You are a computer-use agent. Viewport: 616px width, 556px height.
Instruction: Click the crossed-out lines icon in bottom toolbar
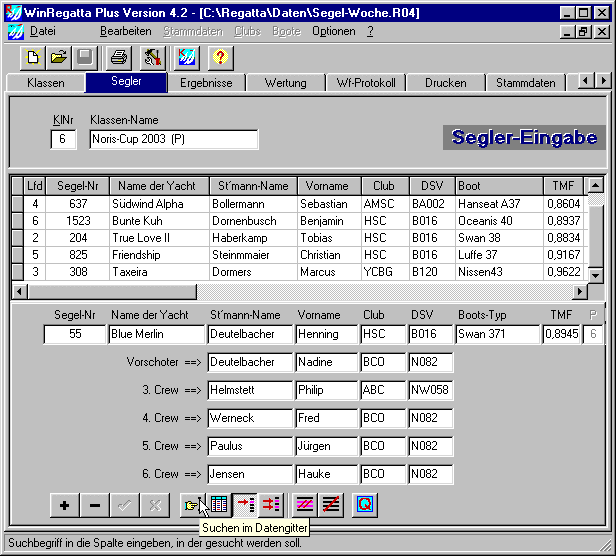(332, 506)
